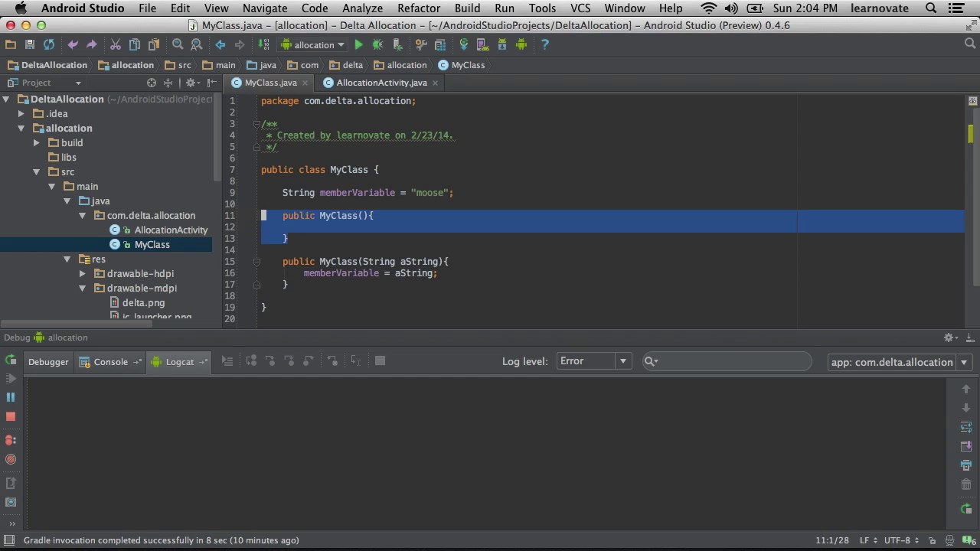Image resolution: width=980 pixels, height=551 pixels.
Task: Click the green Run play icon
Action: [x=358, y=45]
